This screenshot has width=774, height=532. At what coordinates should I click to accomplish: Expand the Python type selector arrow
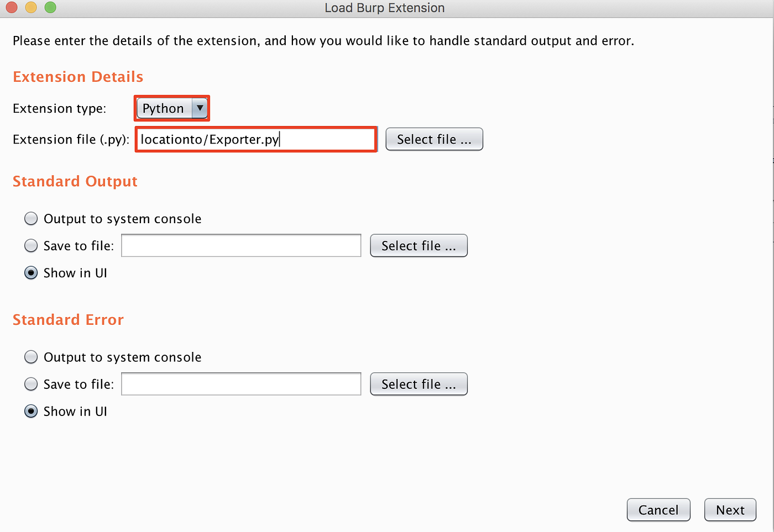(200, 108)
